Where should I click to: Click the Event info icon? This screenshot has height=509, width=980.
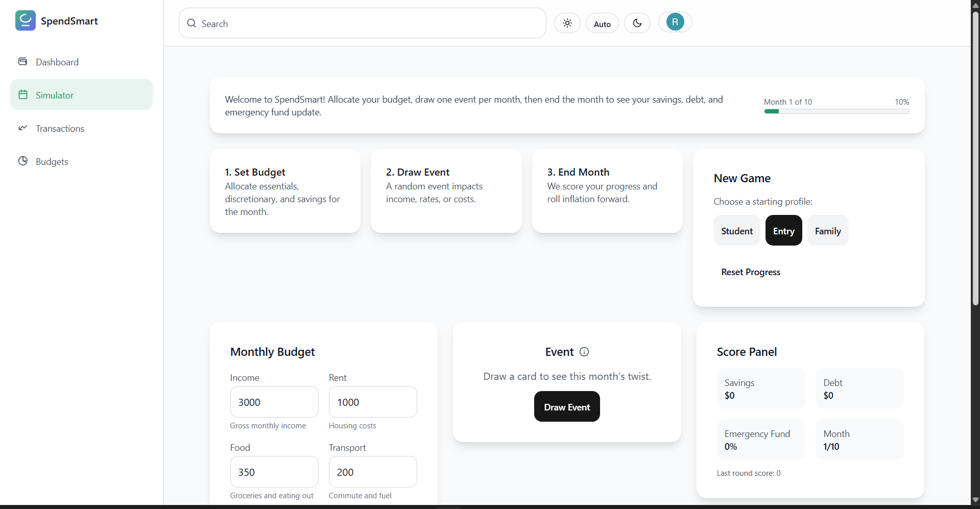pos(584,352)
